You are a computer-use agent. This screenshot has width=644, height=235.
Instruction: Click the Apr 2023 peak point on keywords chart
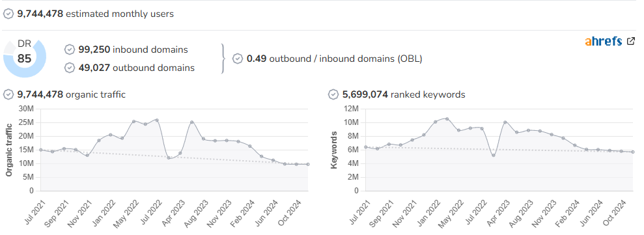[x=505, y=122]
